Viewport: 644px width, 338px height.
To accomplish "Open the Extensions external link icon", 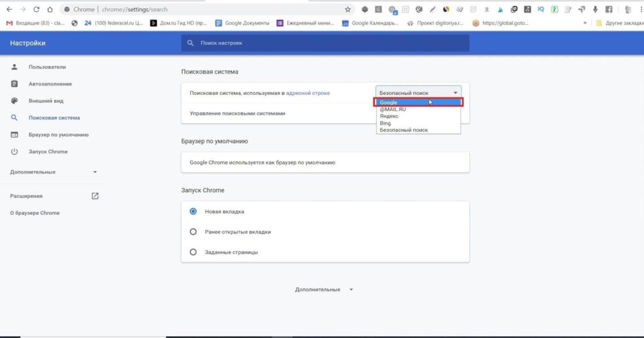I will (x=95, y=196).
